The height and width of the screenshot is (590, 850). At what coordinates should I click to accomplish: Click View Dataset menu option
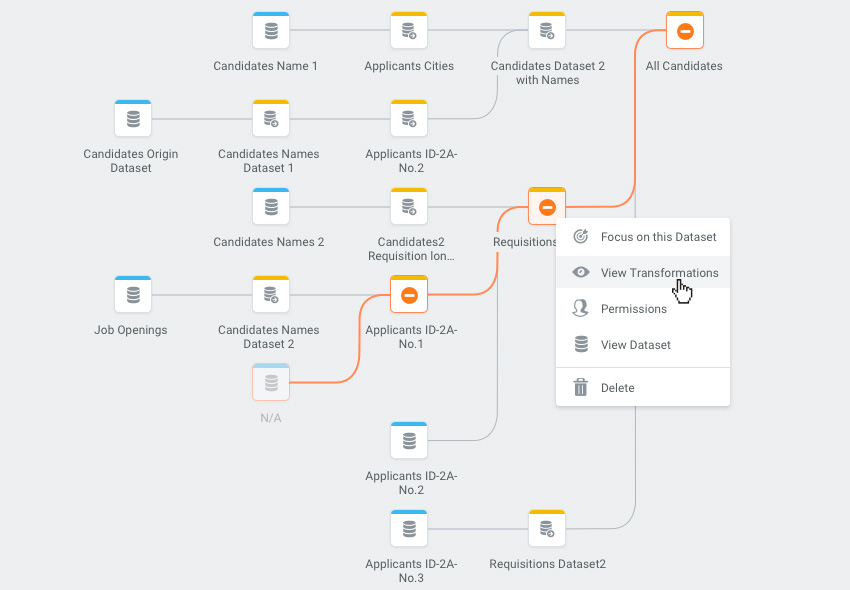[635, 345]
